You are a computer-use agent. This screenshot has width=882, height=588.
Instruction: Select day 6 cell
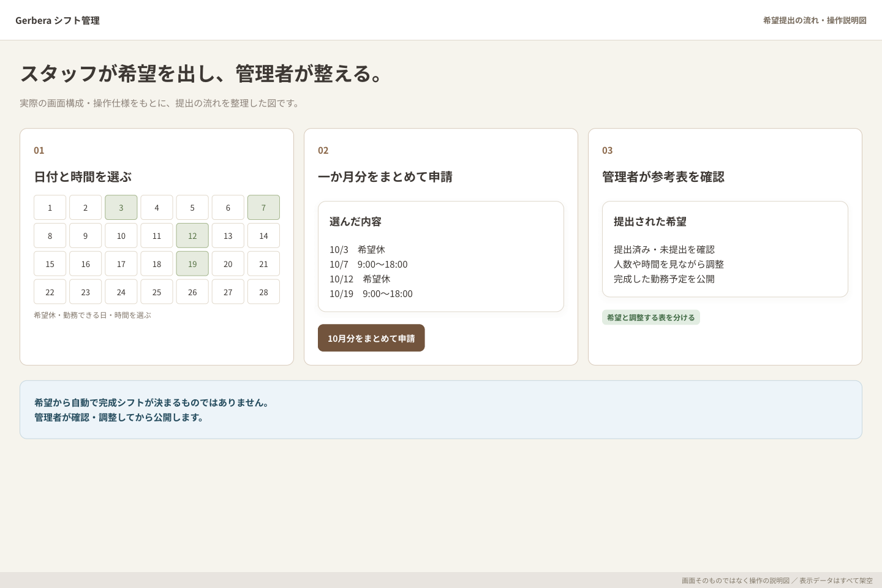pos(228,208)
